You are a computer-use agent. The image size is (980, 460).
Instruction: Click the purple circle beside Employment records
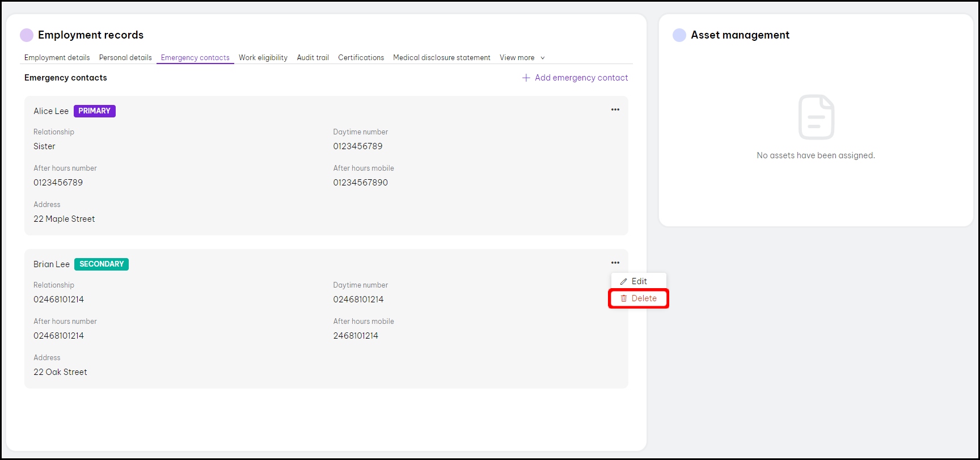[27, 35]
